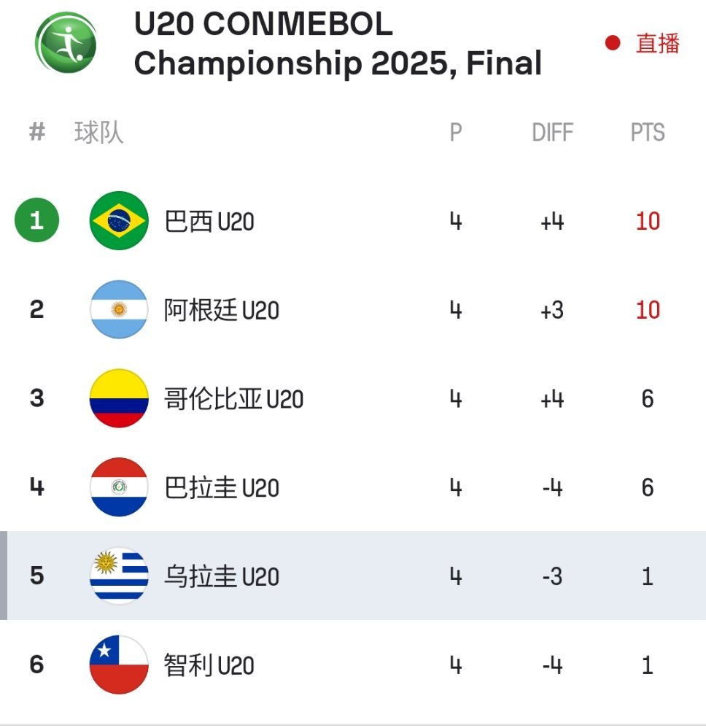This screenshot has height=728, width=706.
Task: Click the P matches-played column header
Action: (x=456, y=133)
